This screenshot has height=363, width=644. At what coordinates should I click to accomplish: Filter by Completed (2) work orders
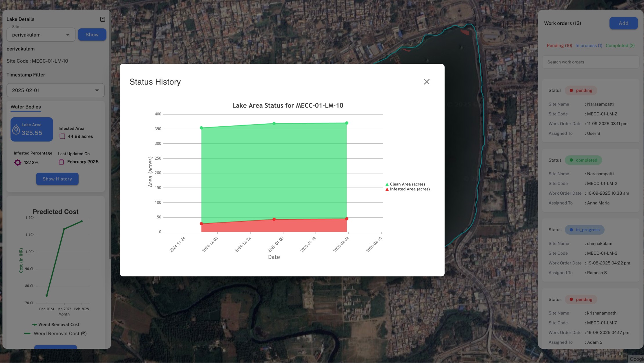[620, 45]
